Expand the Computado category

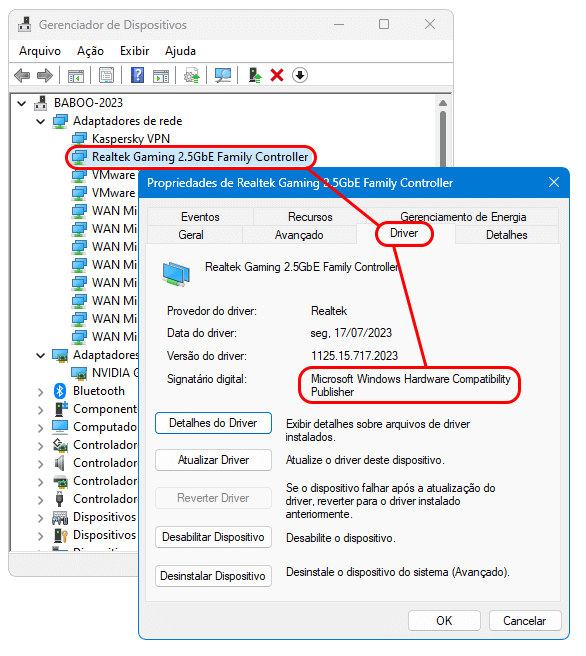click(41, 428)
